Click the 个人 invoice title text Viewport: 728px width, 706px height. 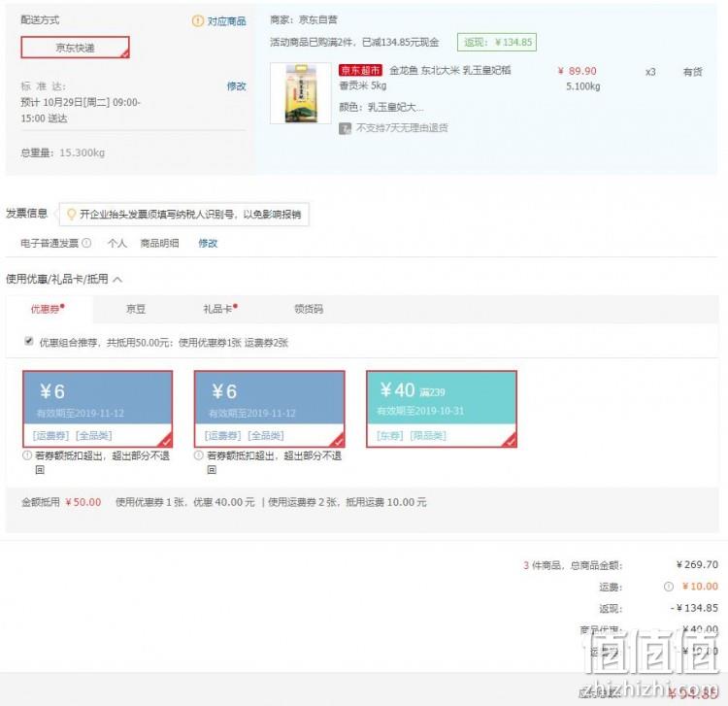point(117,243)
